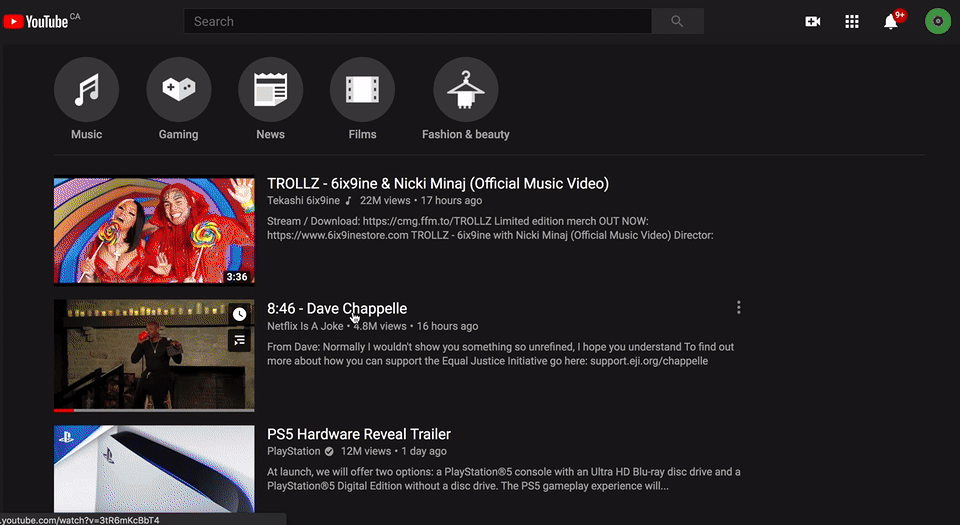Open the News newspaper category icon
Image resolution: width=960 pixels, height=525 pixels.
pyautogui.click(x=270, y=89)
